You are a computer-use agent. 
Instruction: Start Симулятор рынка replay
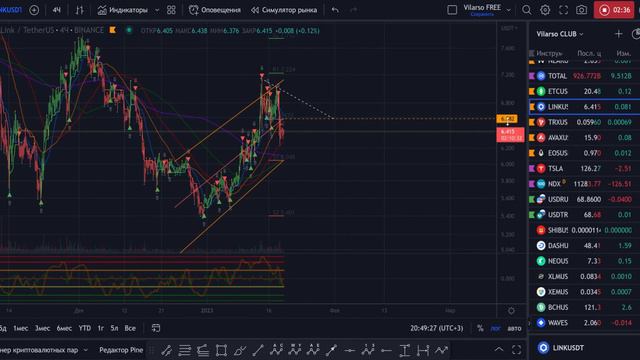tap(284, 10)
